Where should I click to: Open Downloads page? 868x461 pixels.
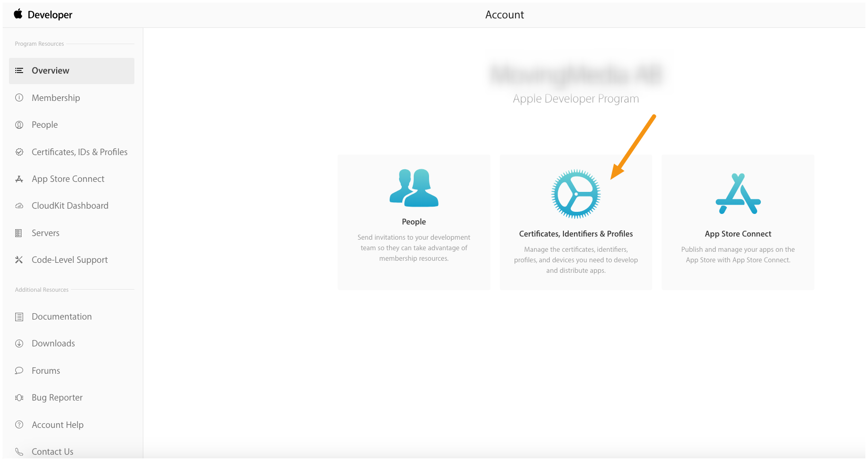53,343
